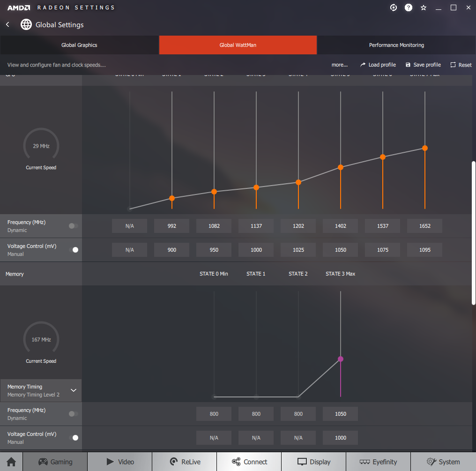Viewport: 476px width, 471px height.
Task: Open the System section
Action: pyautogui.click(x=443, y=462)
